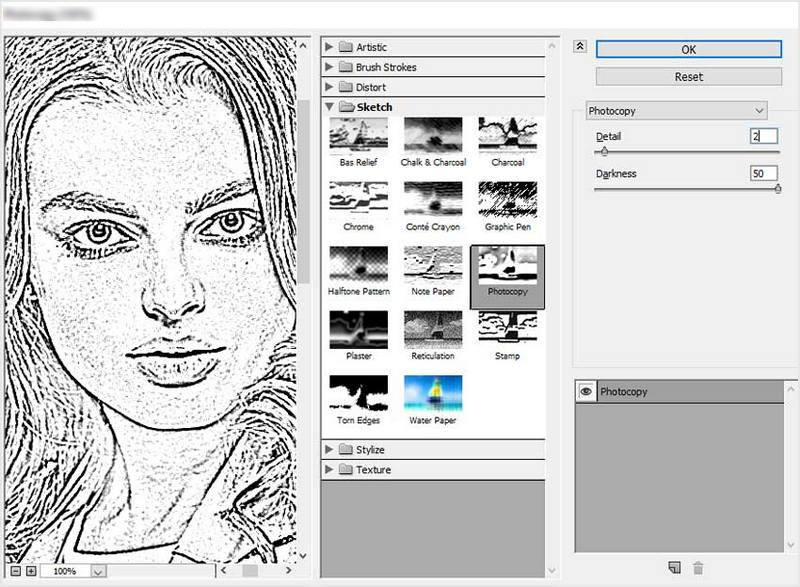800x587 pixels.
Task: Apply the Conté Crayon filter thumbnail
Action: click(x=433, y=200)
